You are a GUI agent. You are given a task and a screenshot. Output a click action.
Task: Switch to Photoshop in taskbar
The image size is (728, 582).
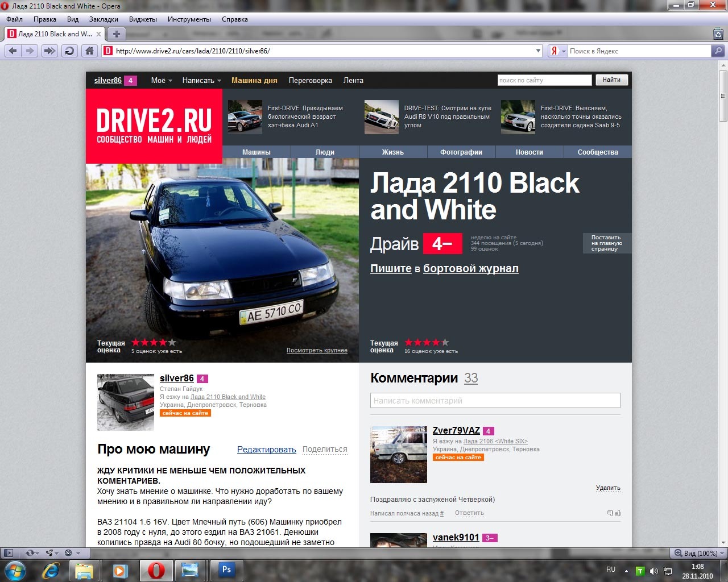click(x=226, y=570)
